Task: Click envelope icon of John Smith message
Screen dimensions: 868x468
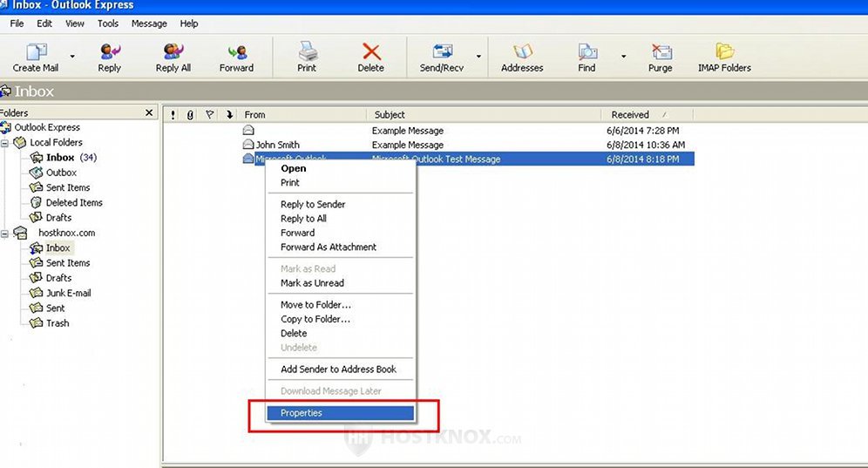Action: pos(248,145)
